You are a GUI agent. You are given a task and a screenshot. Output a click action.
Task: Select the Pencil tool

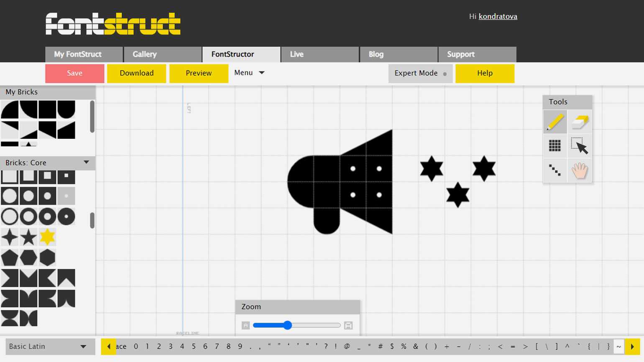pyautogui.click(x=555, y=122)
